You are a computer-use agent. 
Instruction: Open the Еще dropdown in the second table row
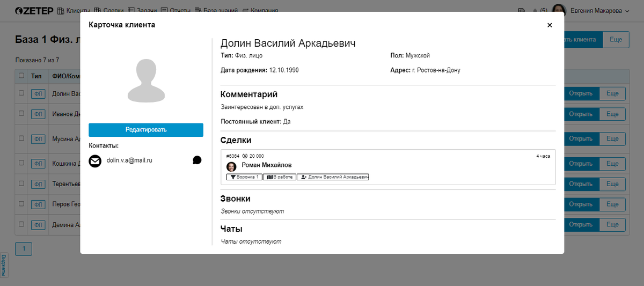(612, 114)
